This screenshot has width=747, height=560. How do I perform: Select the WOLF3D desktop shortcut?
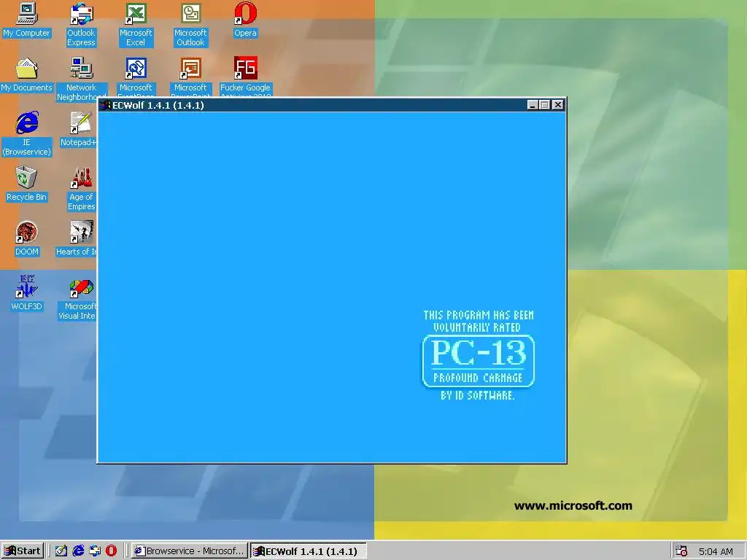click(x=27, y=293)
